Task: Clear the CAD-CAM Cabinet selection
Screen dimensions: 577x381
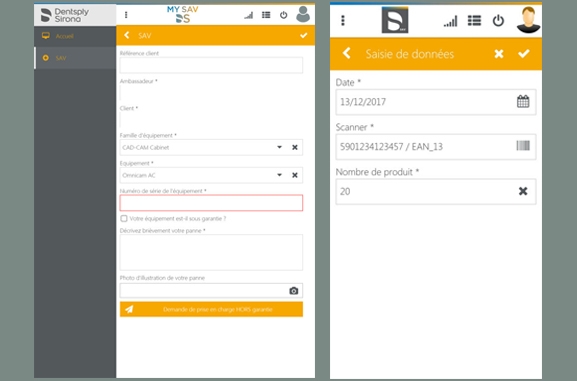Action: click(295, 147)
